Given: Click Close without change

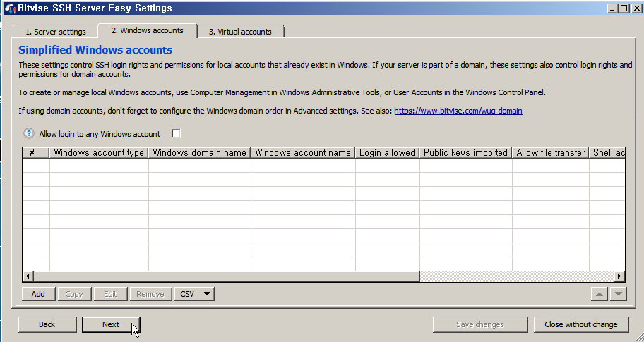Looking at the screenshot, I should (580, 324).
